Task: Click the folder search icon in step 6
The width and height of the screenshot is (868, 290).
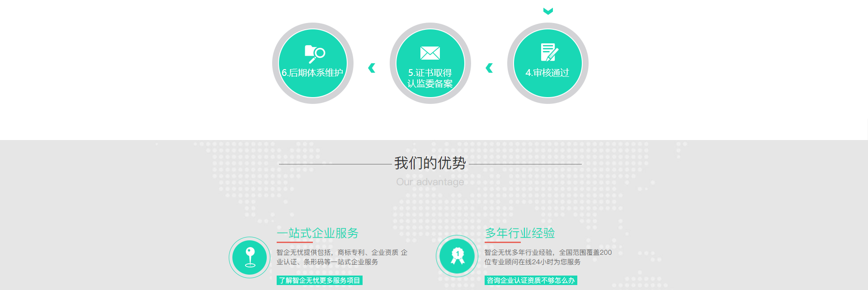Action: [x=315, y=54]
